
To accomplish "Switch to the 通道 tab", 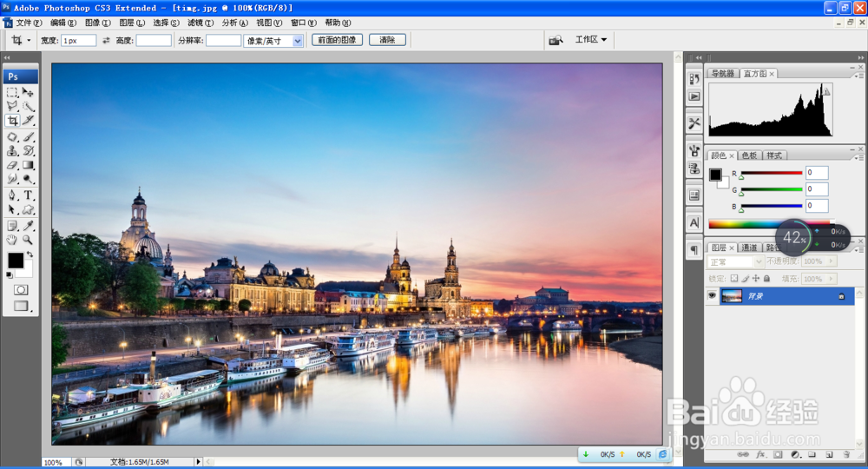I will click(749, 248).
